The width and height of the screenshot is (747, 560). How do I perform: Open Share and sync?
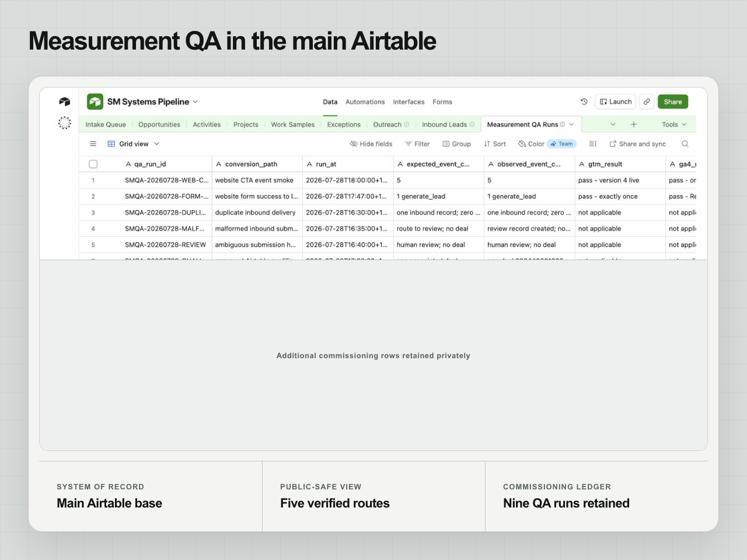[x=637, y=143]
